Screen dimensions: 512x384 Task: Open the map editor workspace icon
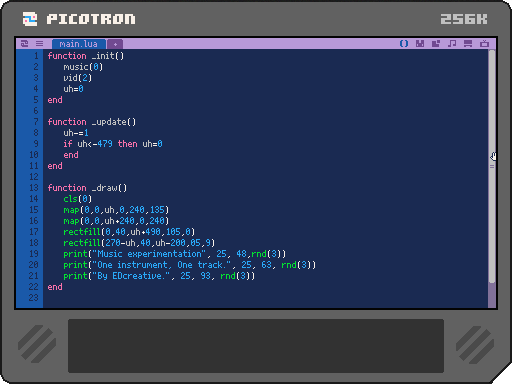(x=436, y=44)
